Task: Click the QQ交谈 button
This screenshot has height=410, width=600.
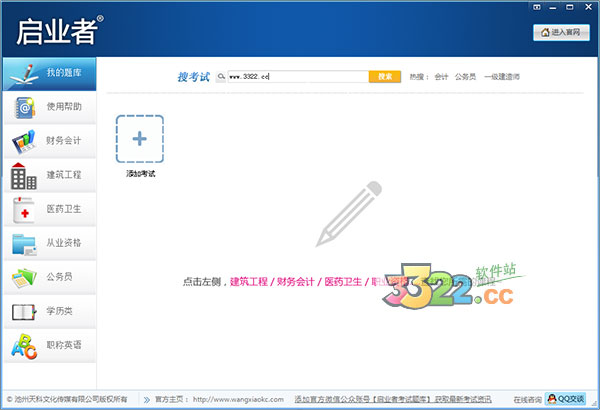Action: point(565,399)
